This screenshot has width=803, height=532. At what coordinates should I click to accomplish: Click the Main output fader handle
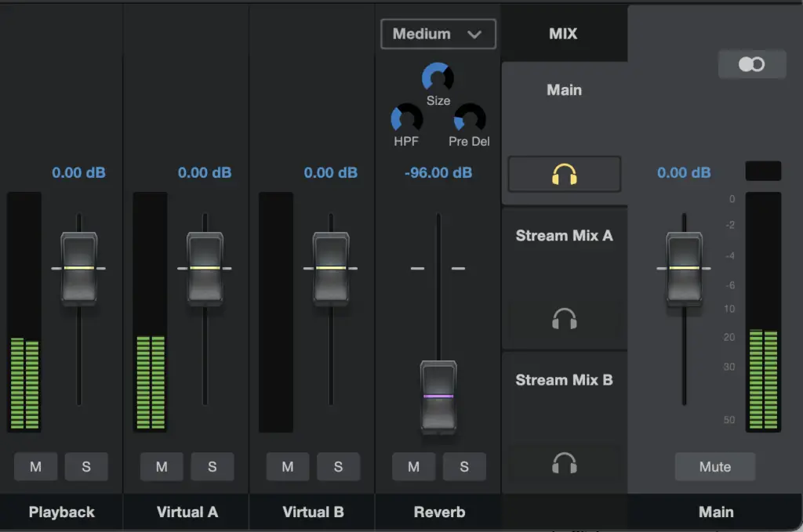pyautogui.click(x=684, y=269)
